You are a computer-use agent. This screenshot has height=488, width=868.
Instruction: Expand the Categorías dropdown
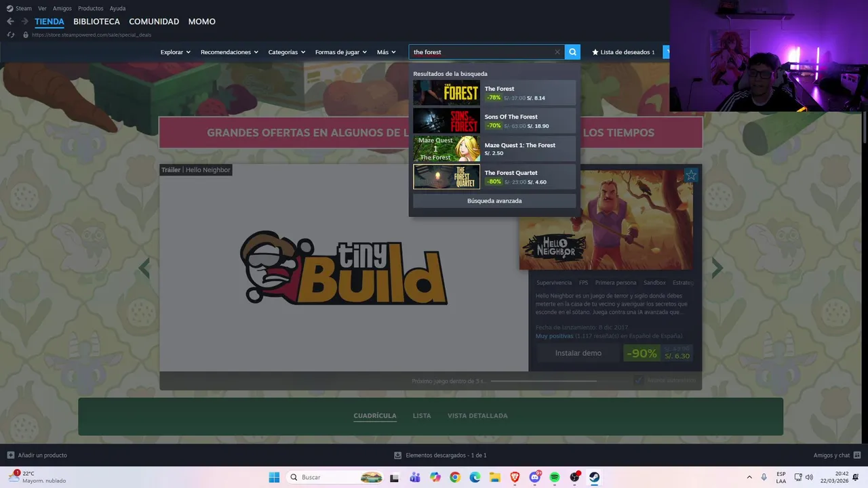pos(287,52)
